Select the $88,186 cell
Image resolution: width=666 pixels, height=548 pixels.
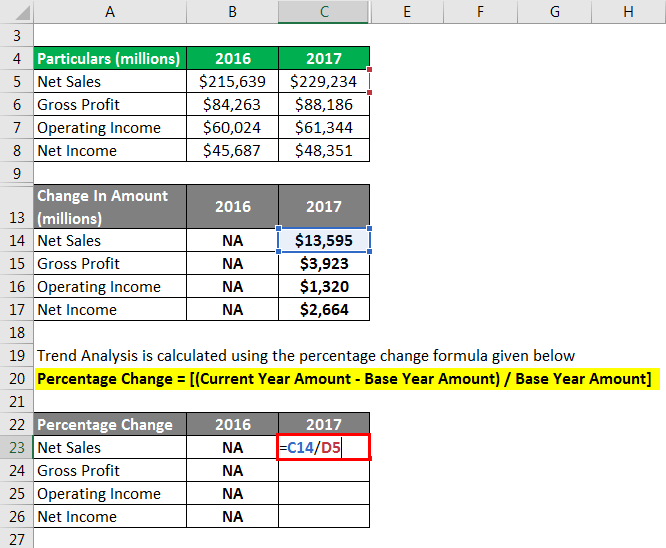pos(324,104)
